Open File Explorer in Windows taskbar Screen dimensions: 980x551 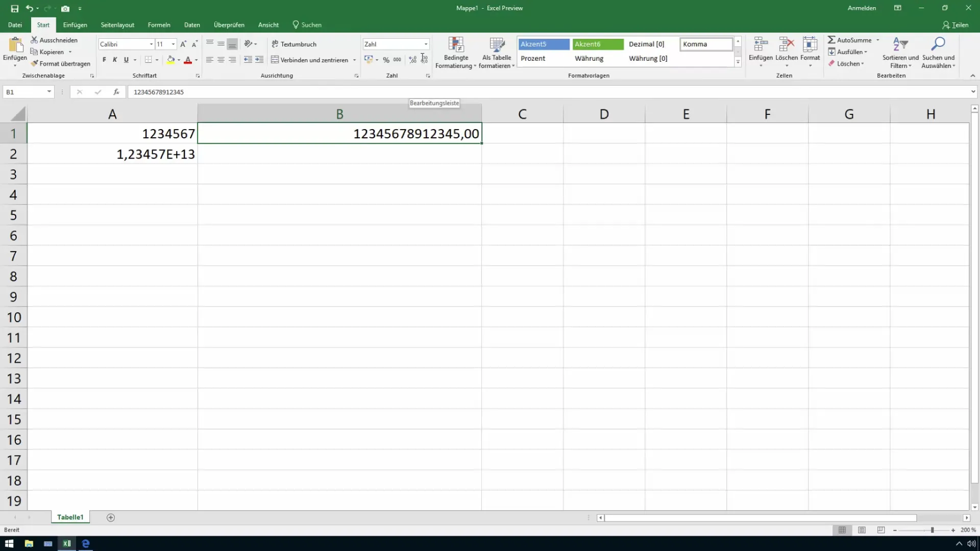coord(29,543)
